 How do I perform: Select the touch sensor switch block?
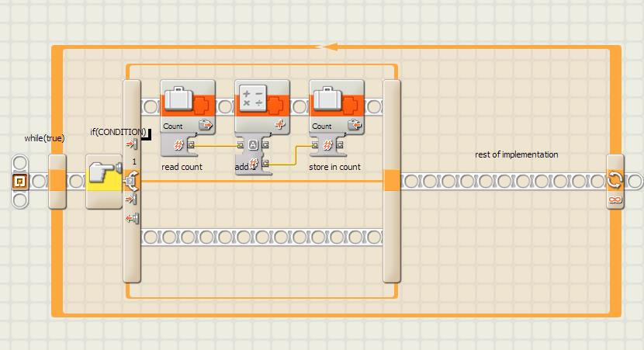click(104, 181)
